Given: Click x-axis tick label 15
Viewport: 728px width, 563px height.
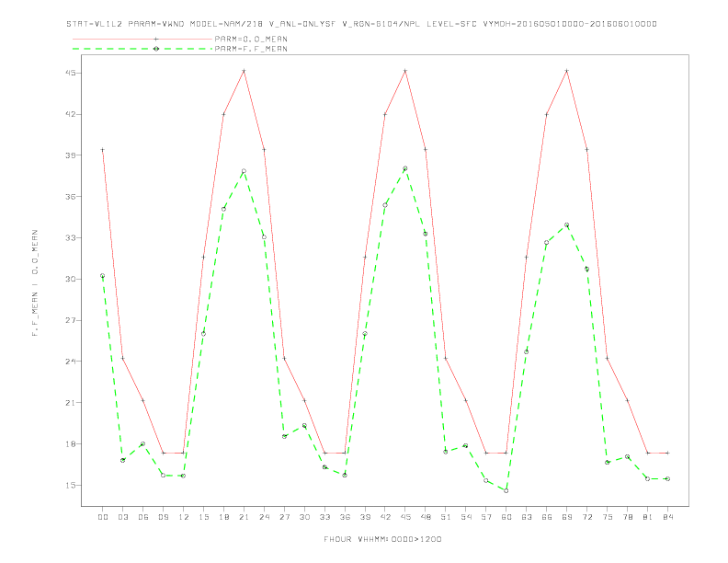Looking at the screenshot, I should (x=203, y=517).
